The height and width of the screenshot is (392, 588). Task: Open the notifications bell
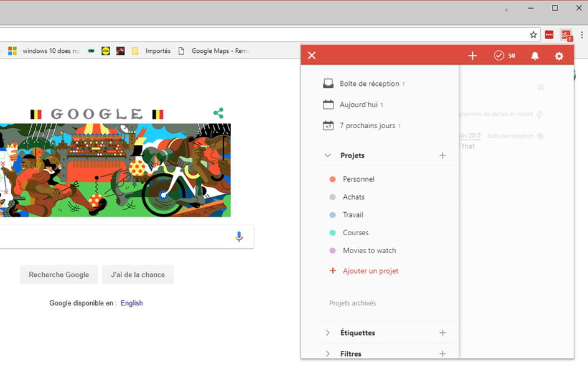pos(534,56)
